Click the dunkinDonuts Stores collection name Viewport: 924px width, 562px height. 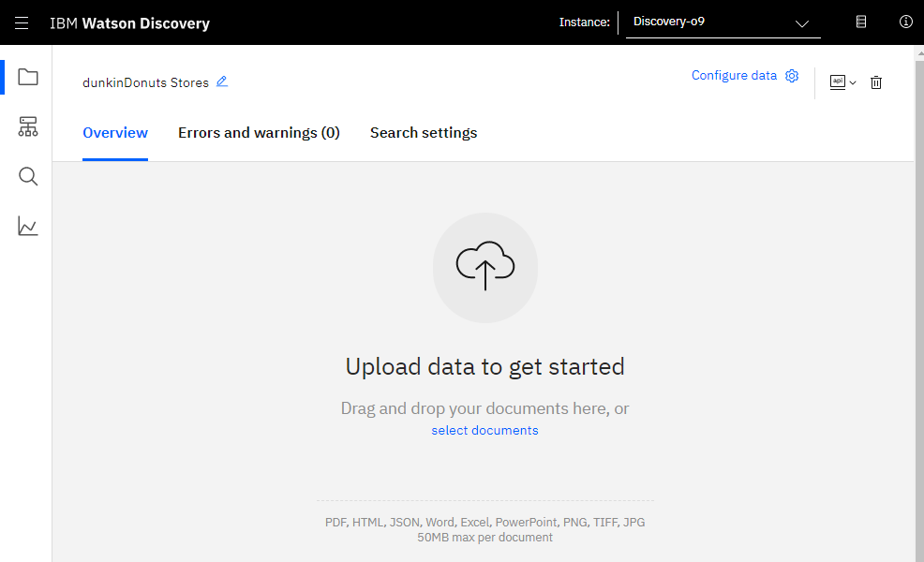pyautogui.click(x=145, y=82)
